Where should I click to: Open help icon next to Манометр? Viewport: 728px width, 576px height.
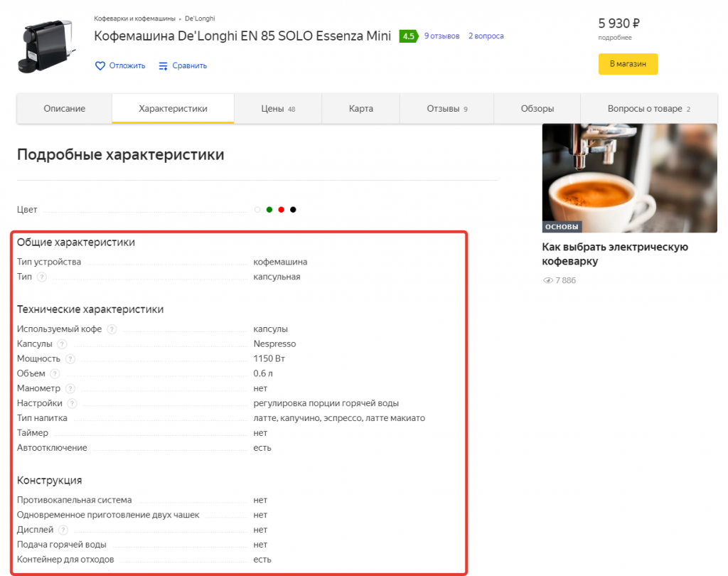point(70,388)
